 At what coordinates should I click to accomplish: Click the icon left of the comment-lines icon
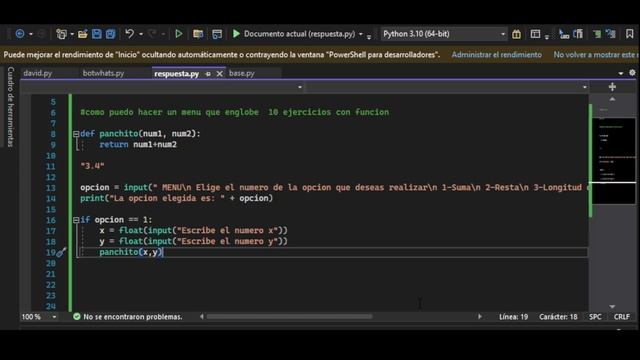(x=578, y=34)
